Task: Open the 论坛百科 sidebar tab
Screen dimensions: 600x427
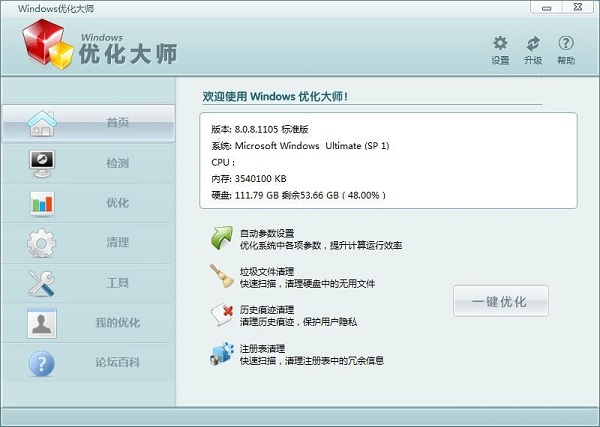Action: click(88, 362)
